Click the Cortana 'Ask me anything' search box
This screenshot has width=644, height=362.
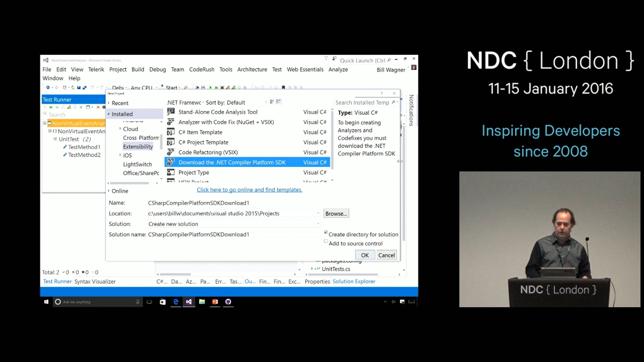click(97, 302)
